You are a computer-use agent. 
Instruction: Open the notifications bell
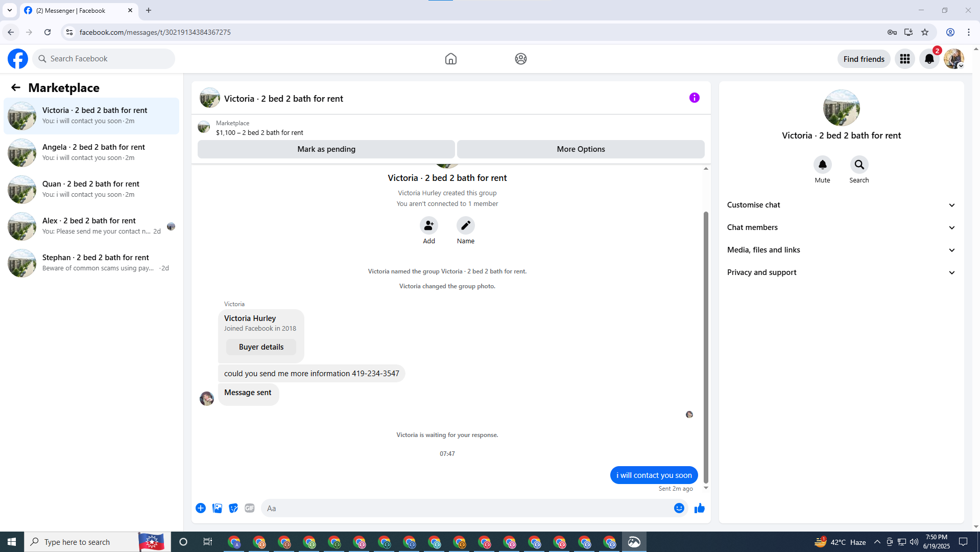point(929,59)
